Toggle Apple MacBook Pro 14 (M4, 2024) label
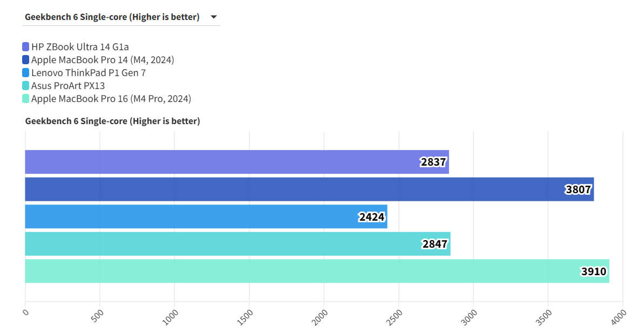The width and height of the screenshot is (644, 334). tap(103, 60)
